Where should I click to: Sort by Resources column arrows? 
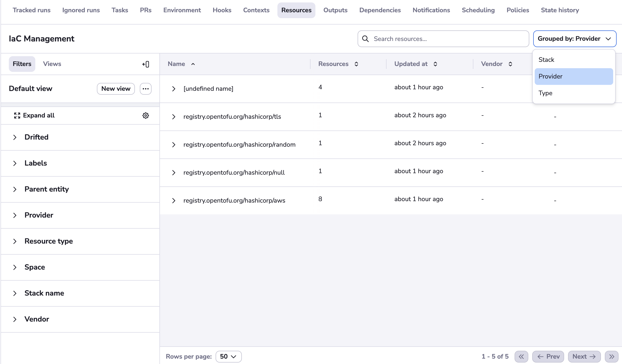[x=356, y=64]
